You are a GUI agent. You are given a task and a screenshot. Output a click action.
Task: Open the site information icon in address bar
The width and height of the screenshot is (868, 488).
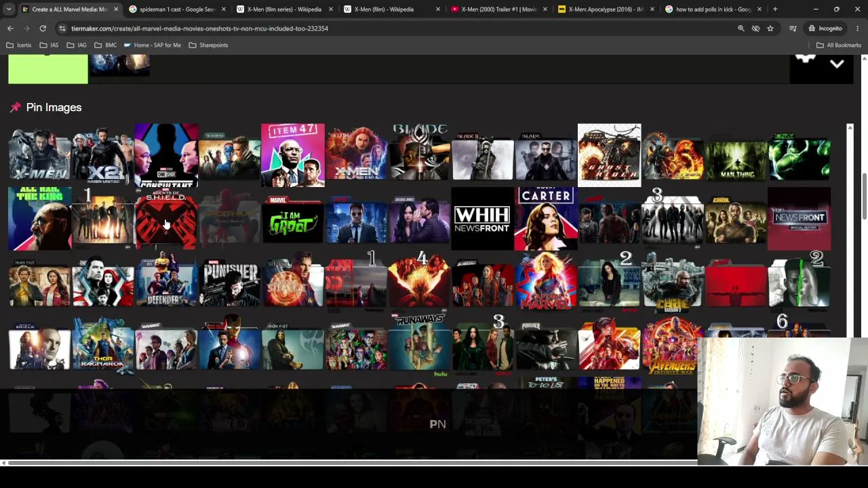[x=62, y=28]
